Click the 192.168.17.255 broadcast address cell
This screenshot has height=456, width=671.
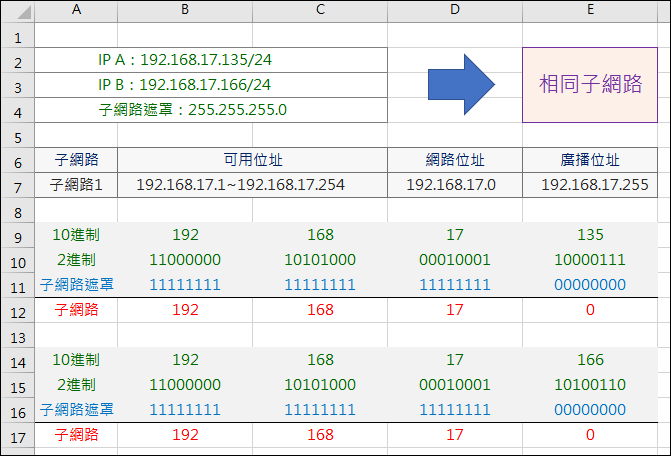(x=590, y=185)
